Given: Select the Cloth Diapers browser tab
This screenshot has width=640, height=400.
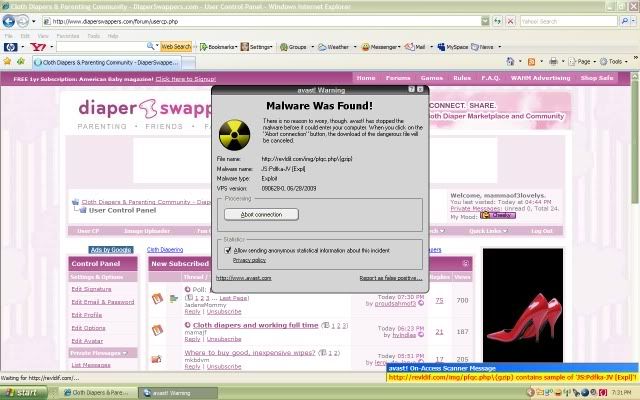Looking at the screenshot, I should pyautogui.click(x=107, y=62).
